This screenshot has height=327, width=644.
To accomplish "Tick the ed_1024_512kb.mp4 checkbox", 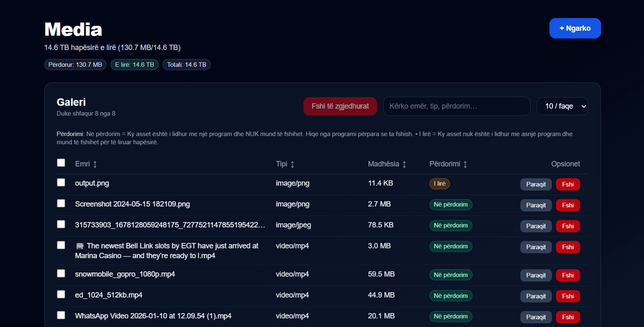I will (61, 294).
